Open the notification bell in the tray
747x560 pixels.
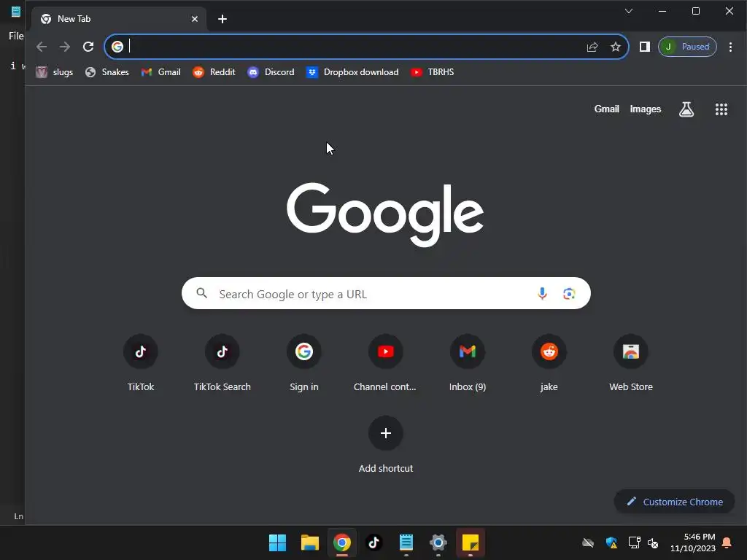727,542
